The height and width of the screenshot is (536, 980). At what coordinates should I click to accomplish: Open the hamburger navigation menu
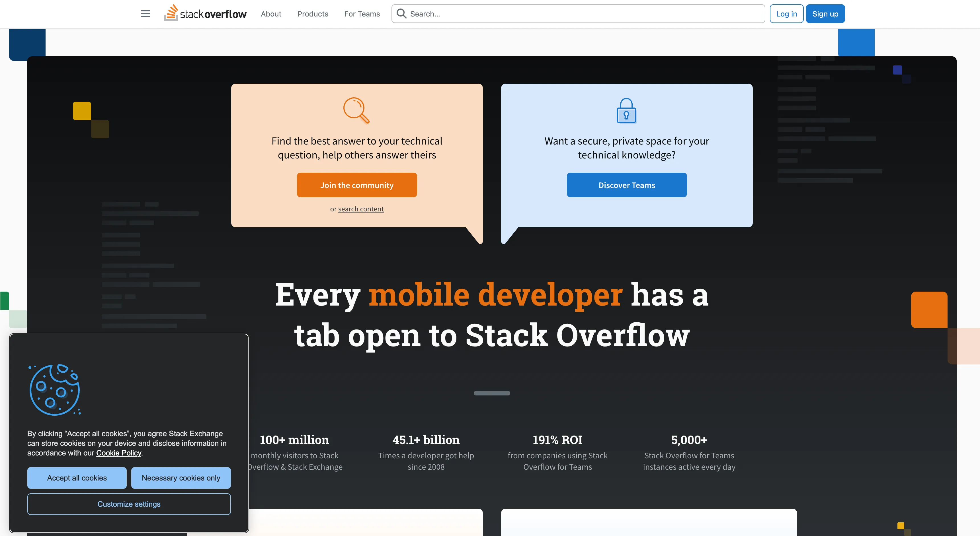pyautogui.click(x=145, y=13)
